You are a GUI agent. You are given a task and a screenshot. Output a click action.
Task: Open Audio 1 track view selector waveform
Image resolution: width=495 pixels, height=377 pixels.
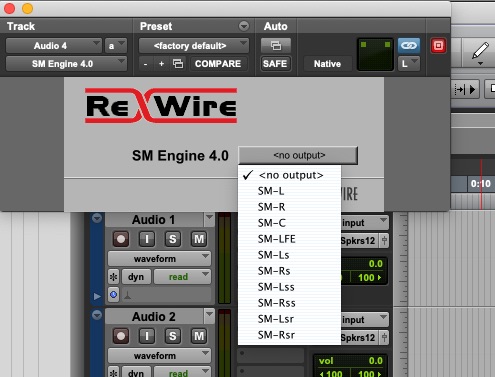(159, 259)
